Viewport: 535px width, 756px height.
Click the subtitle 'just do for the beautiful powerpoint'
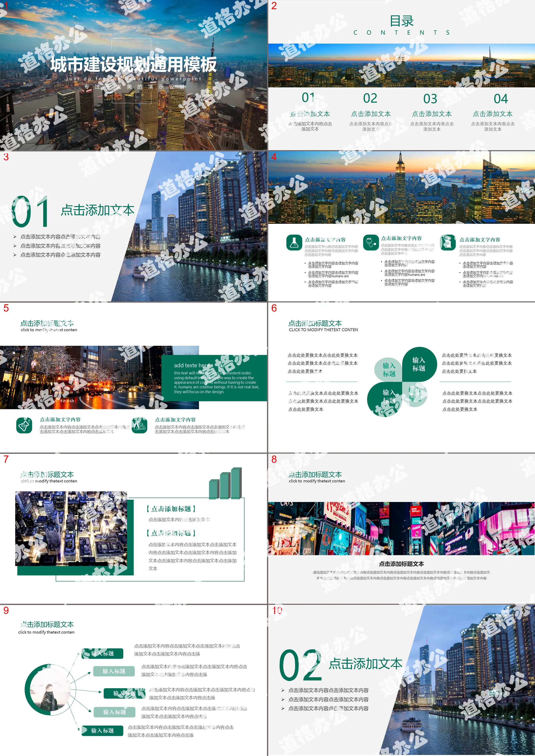[134, 79]
